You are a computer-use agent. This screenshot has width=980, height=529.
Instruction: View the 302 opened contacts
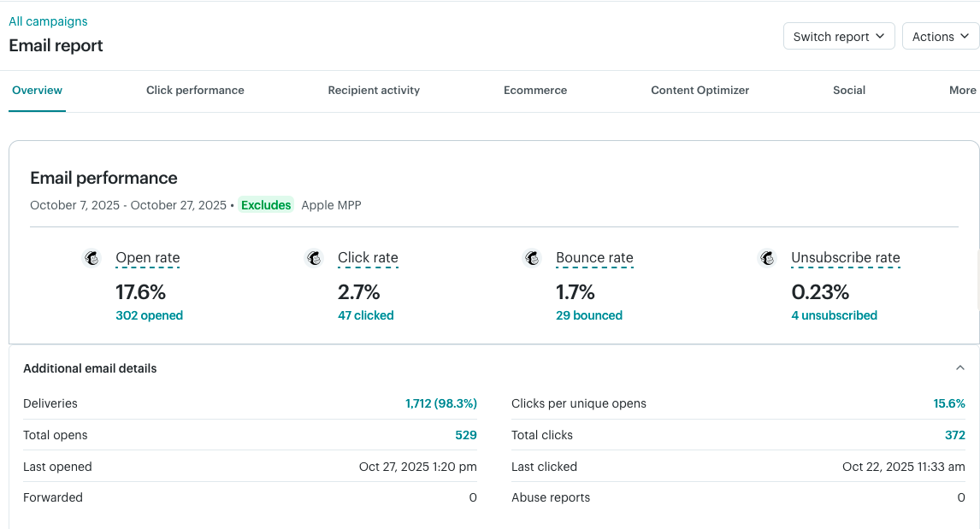pyautogui.click(x=150, y=315)
